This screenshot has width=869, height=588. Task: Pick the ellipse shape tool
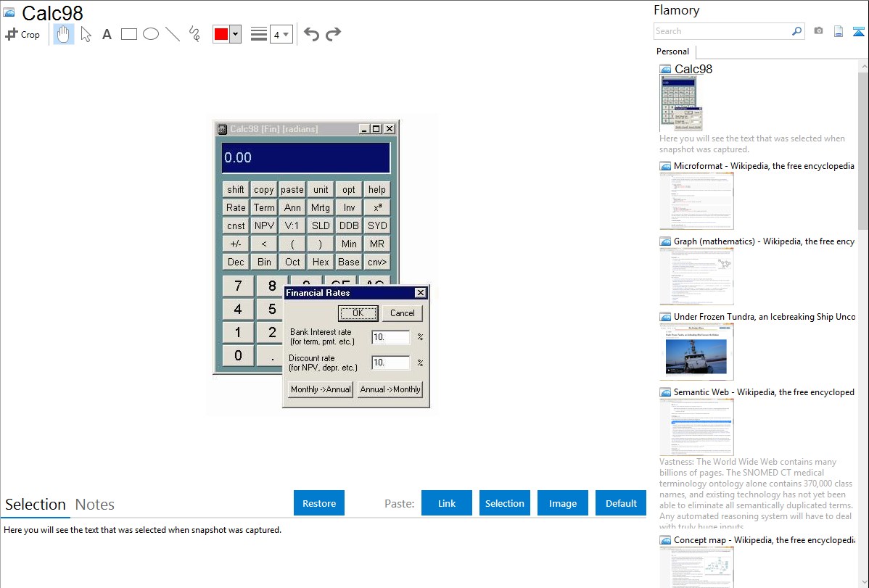[150, 34]
